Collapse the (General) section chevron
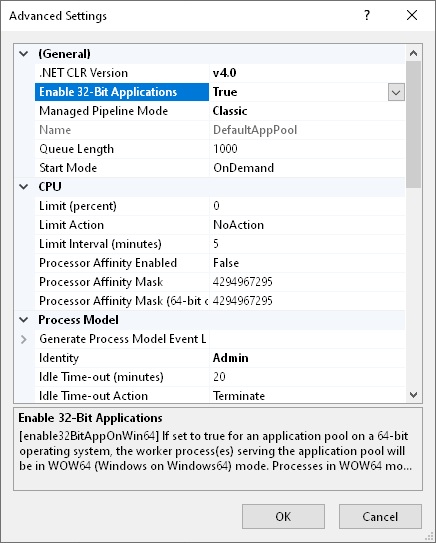Image resolution: width=436 pixels, height=543 pixels. [x=24, y=54]
